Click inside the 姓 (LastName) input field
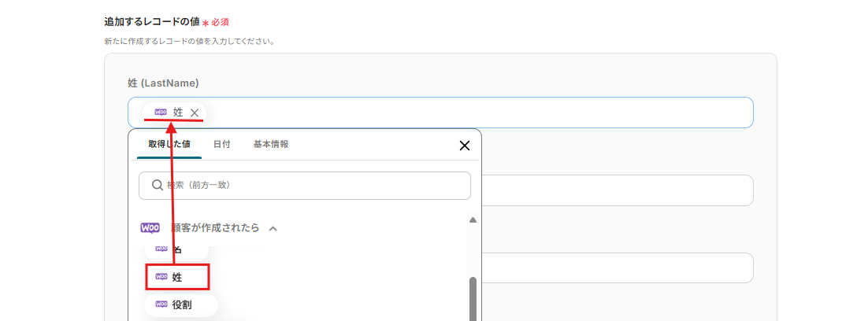This screenshot has height=321, width=868. click(473, 113)
